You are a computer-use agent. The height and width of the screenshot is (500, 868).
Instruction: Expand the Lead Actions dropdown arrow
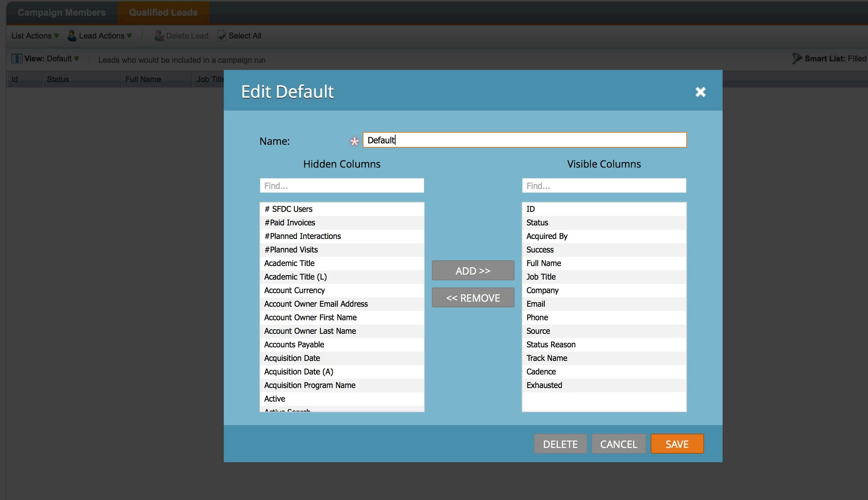pyautogui.click(x=129, y=36)
